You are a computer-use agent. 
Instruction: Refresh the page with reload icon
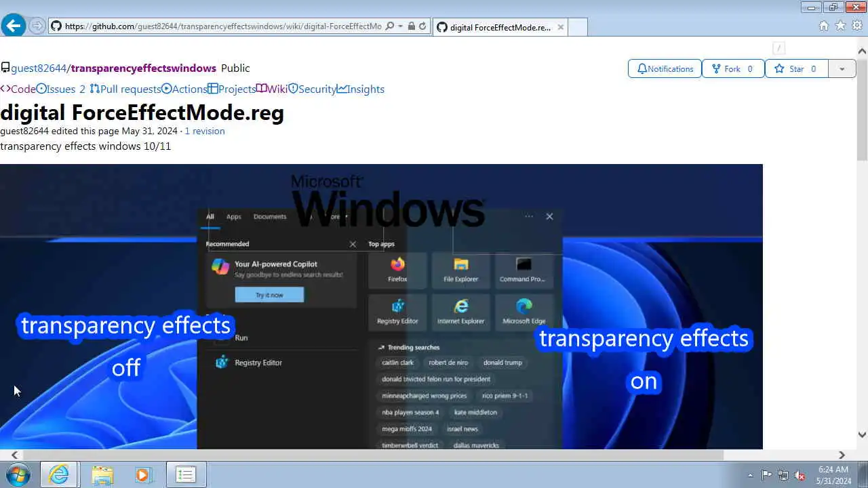pos(422,26)
